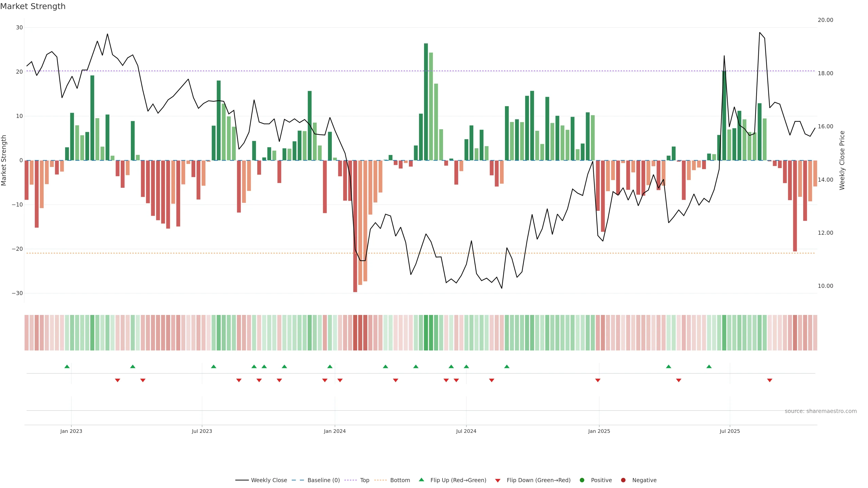Image resolution: width=868 pixels, height=488 pixels.
Task: Click the Flip Down (Green→Red) legend text
Action: tap(538, 480)
